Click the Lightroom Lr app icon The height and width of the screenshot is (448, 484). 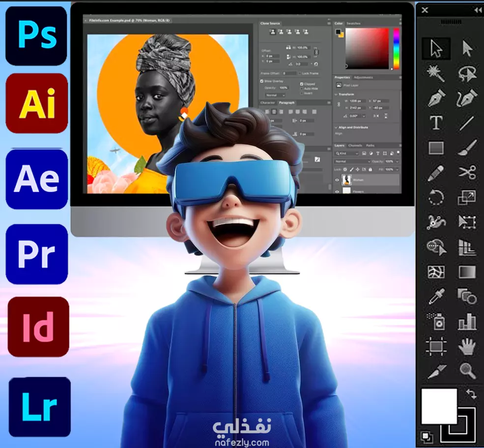tap(39, 407)
